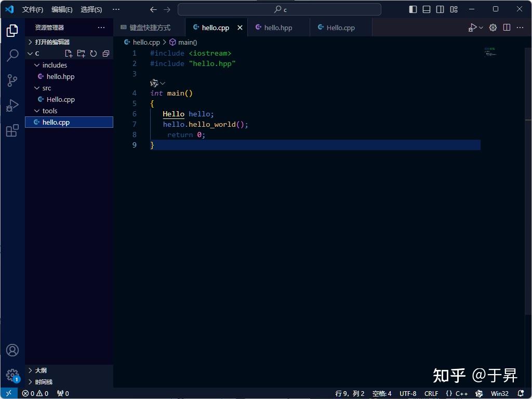Open the Source Control view icon
This screenshot has height=399, width=532.
tap(12, 81)
